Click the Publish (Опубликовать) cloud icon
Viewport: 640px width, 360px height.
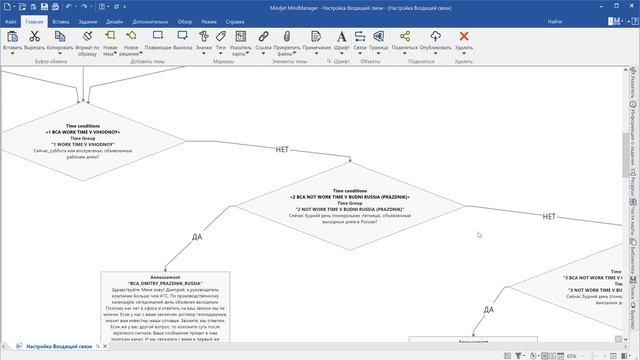tap(436, 36)
